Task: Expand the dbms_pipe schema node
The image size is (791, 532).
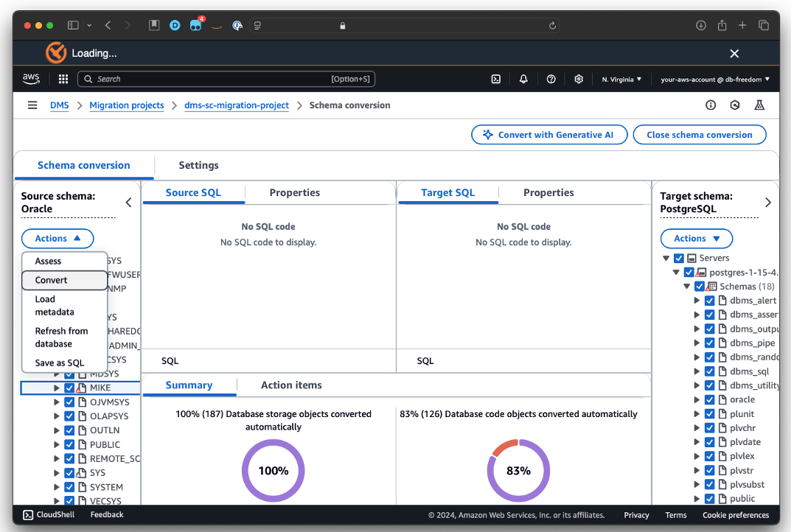Action: pos(697,343)
